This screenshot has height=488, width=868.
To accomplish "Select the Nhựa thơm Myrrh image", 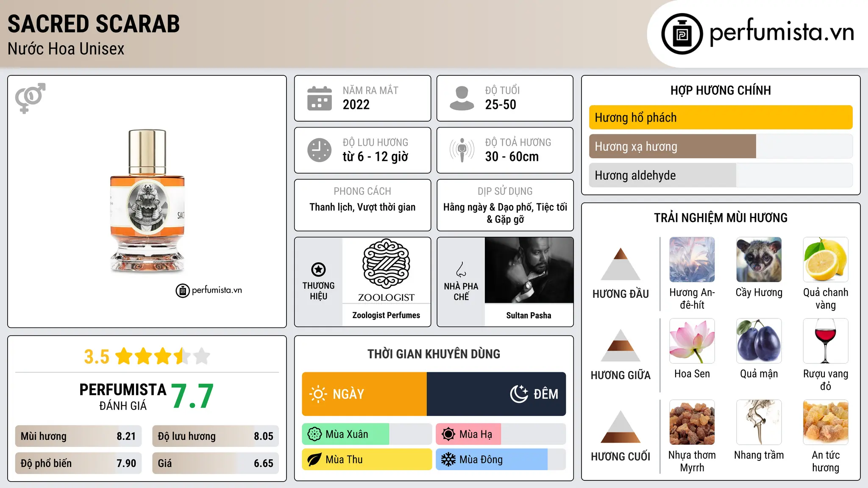I will (692, 422).
